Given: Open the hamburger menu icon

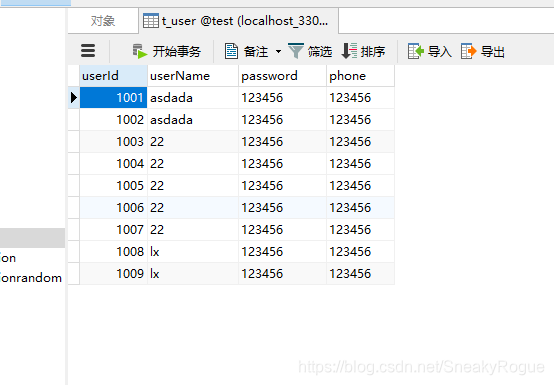Looking at the screenshot, I should 88,51.
